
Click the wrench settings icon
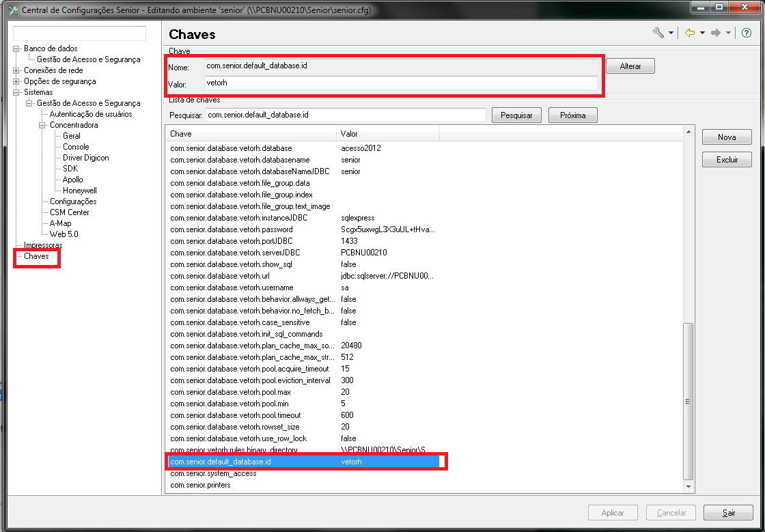tap(658, 33)
